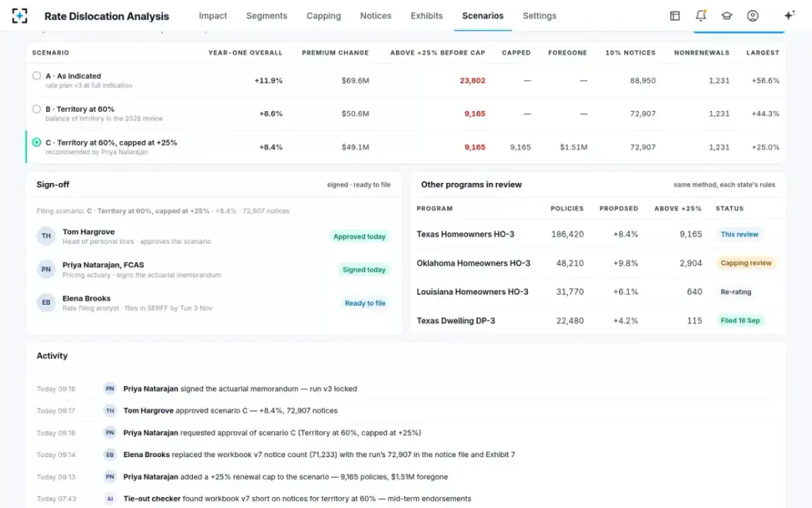Open Texas Dwelling DP-3 program
The height and width of the screenshot is (508, 812).
[456, 320]
